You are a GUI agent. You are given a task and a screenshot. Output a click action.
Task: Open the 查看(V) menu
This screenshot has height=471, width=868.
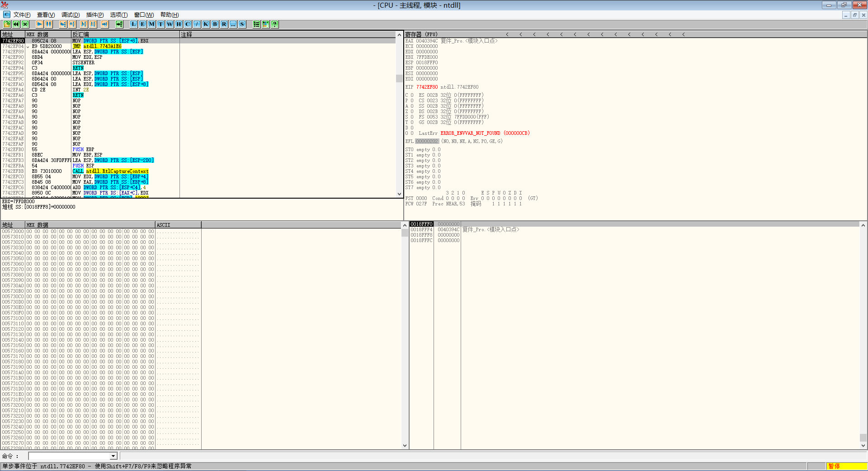[46, 15]
